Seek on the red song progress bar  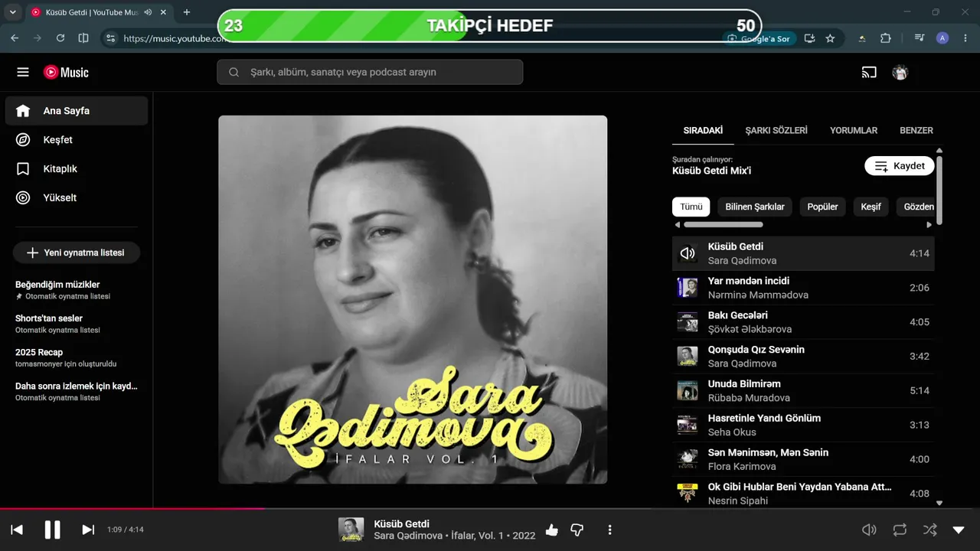490,509
